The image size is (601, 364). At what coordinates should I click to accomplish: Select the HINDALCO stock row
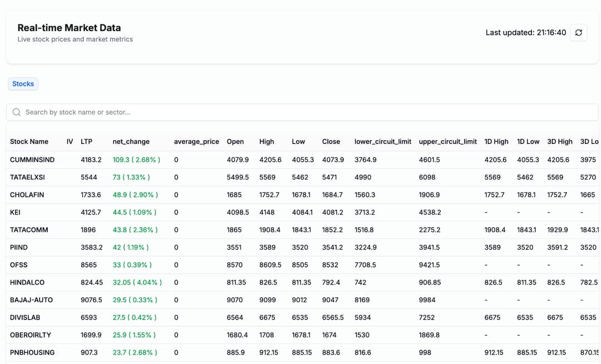[x=26, y=282]
